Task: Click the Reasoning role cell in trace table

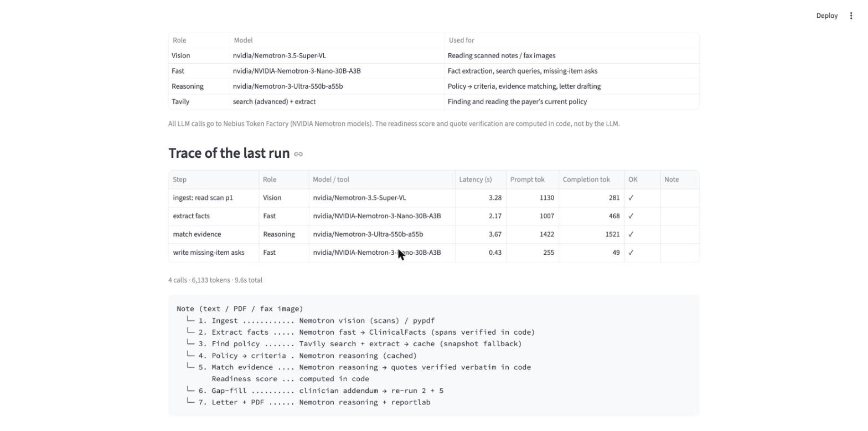Action: point(284,234)
